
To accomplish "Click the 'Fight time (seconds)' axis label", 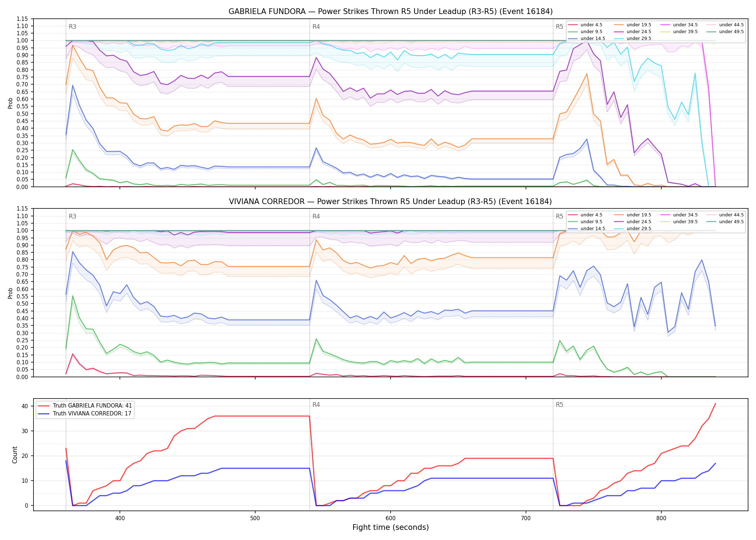I will [391, 527].
